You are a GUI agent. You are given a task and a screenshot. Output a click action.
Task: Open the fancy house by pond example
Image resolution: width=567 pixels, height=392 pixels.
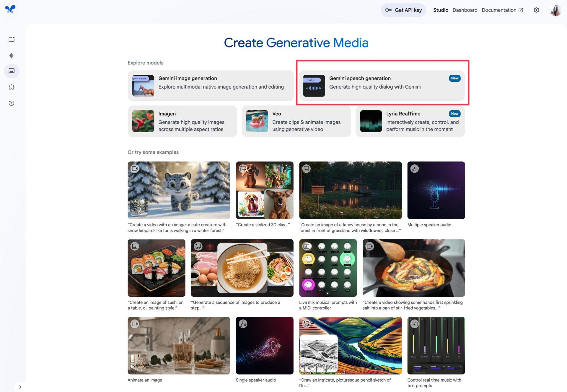pyautogui.click(x=350, y=190)
